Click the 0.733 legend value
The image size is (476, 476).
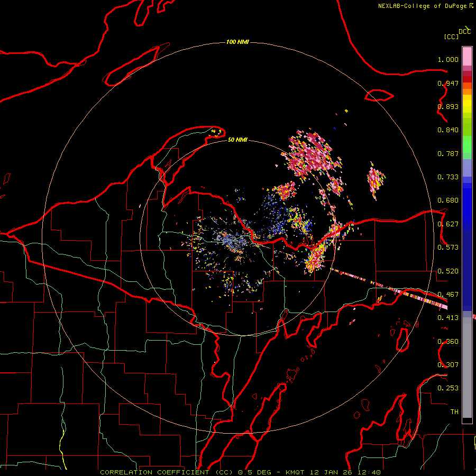pyautogui.click(x=448, y=177)
